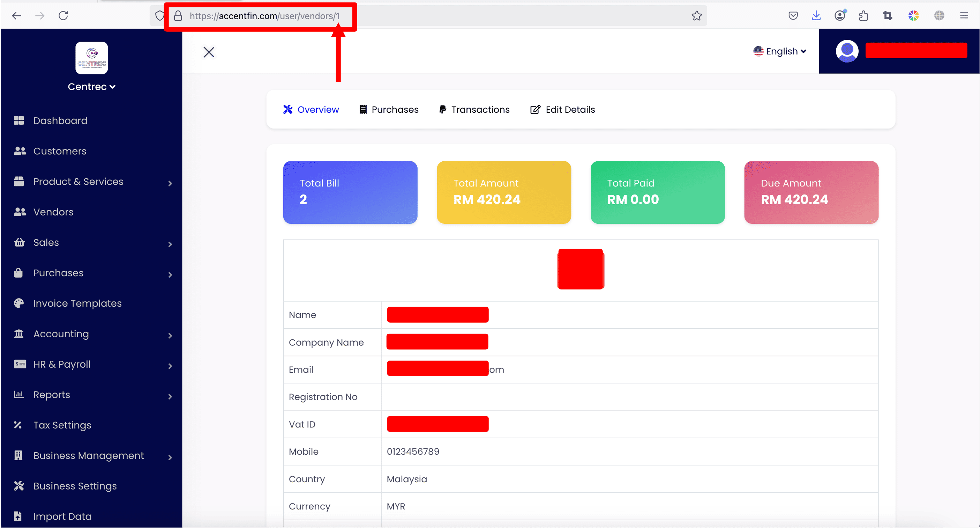Open the Centrec business switcher dropdown
This screenshot has height=528, width=980.
(91, 87)
